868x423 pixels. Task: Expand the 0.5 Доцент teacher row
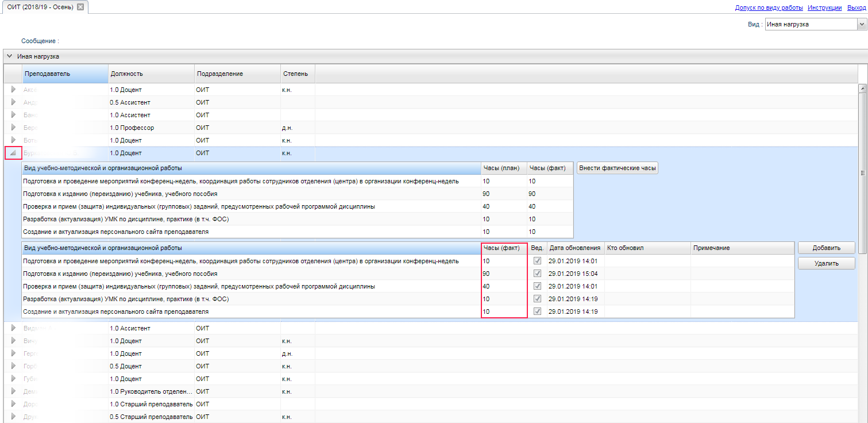click(13, 366)
